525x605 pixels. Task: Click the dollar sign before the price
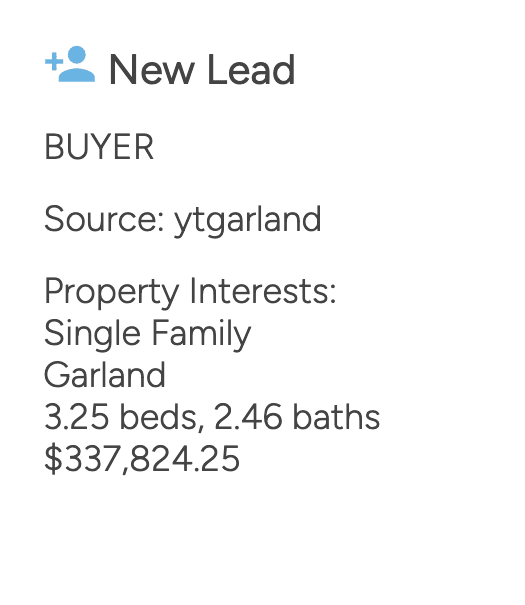pos(53,459)
